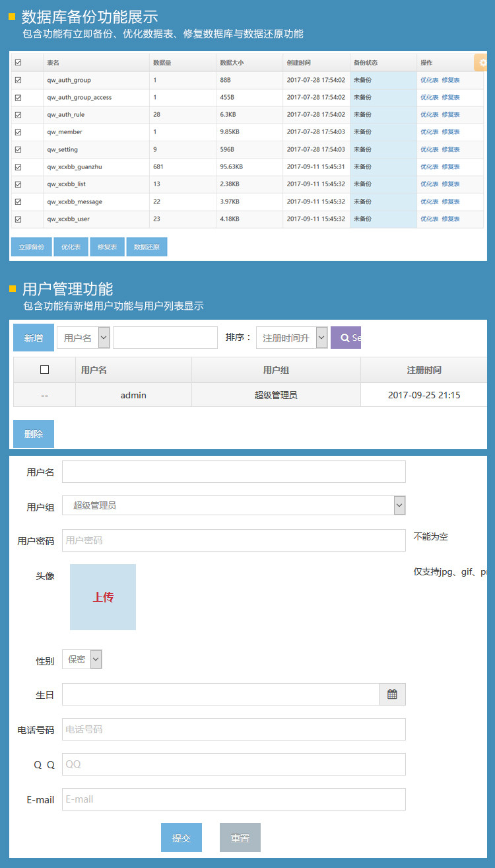Open the 用户名 search field dropdown
The width and height of the screenshot is (495, 868).
pos(83,338)
